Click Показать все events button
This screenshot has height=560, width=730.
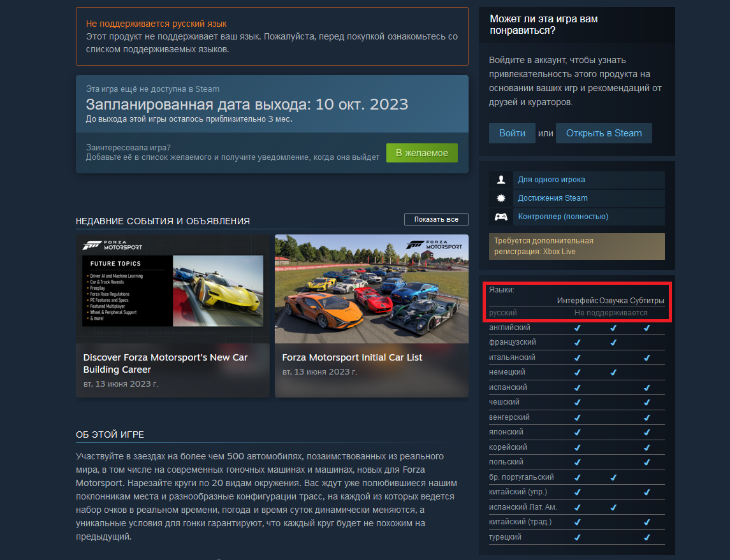[x=436, y=219]
